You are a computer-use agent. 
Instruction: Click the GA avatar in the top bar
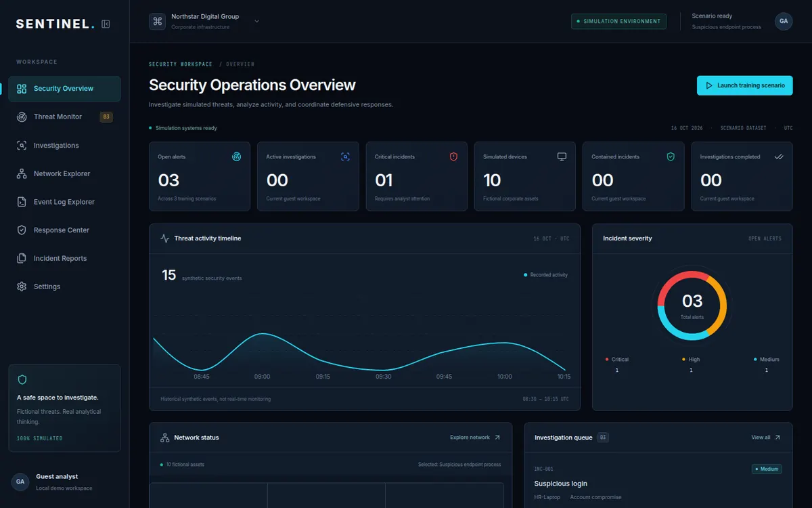[x=784, y=21]
